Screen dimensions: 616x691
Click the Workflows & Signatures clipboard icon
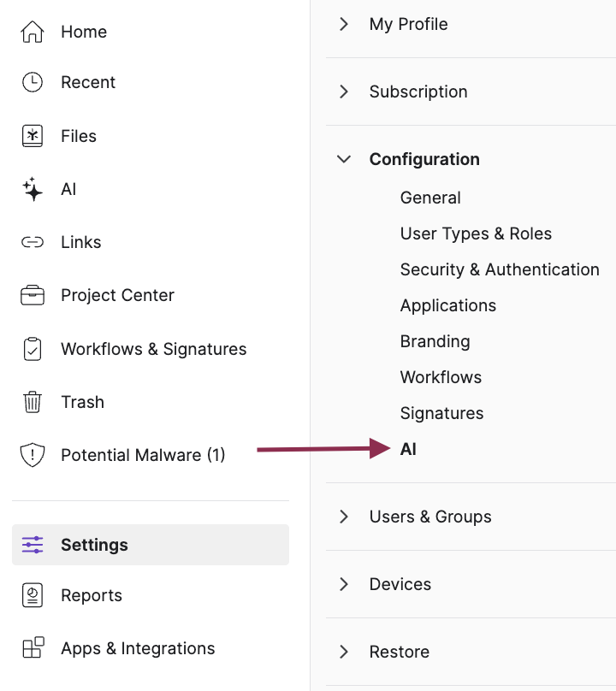pyautogui.click(x=33, y=349)
